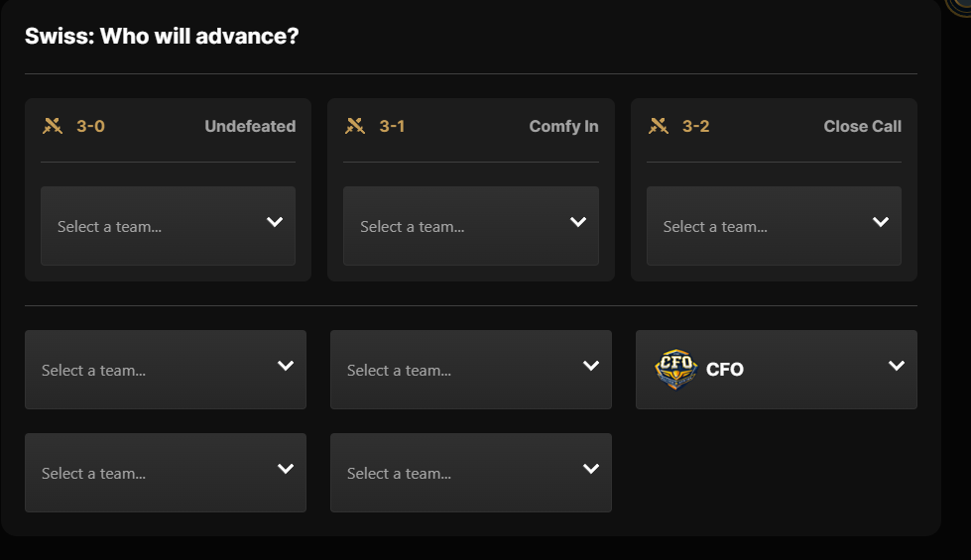
Task: Click crossed swords icon beside 3-0
Action: tap(53, 126)
